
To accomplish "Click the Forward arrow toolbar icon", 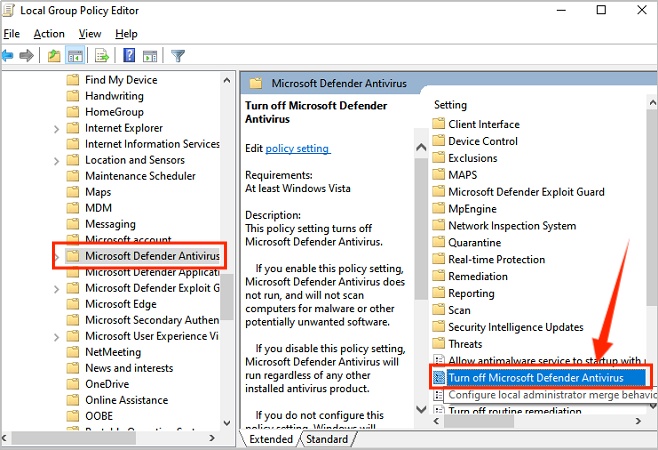I will tap(26, 55).
